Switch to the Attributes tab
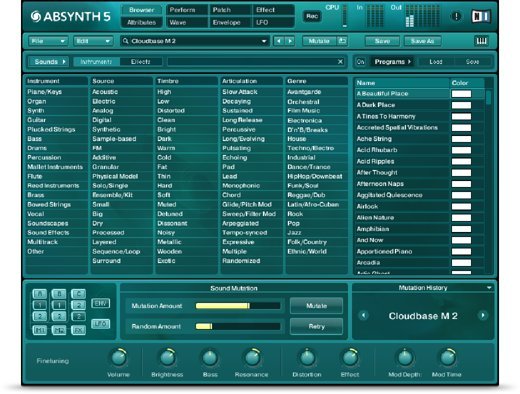 tap(142, 22)
